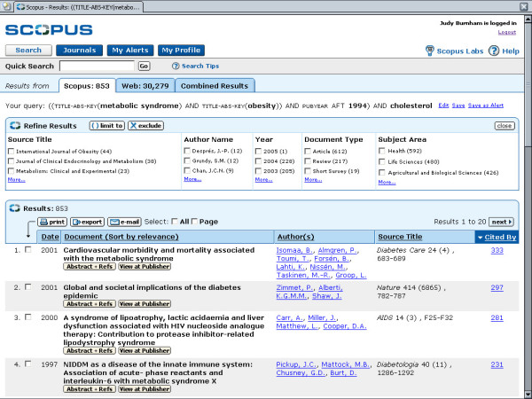Open the Search tab
The image size is (532, 399).
click(28, 51)
